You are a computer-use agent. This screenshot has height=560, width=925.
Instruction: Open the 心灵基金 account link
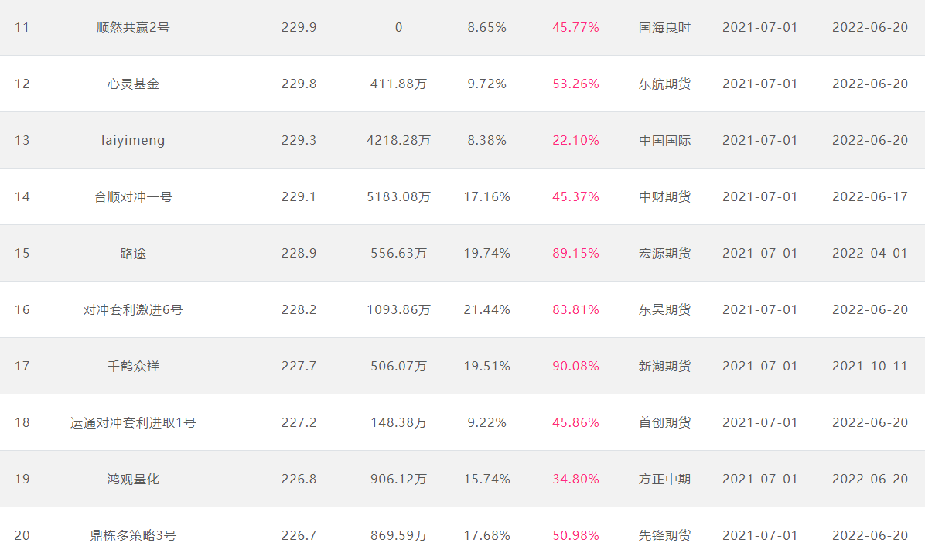[133, 84]
